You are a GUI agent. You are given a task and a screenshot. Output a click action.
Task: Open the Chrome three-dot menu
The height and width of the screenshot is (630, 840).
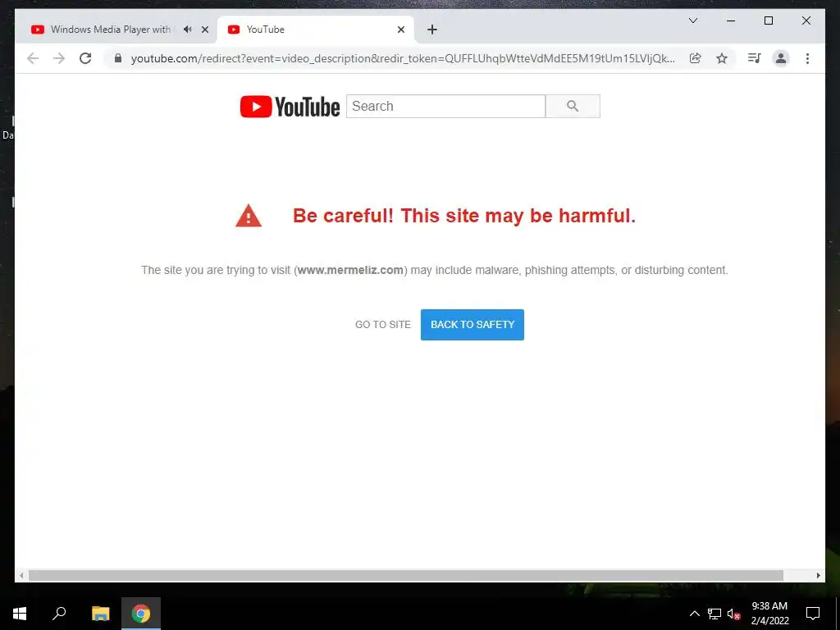(807, 58)
